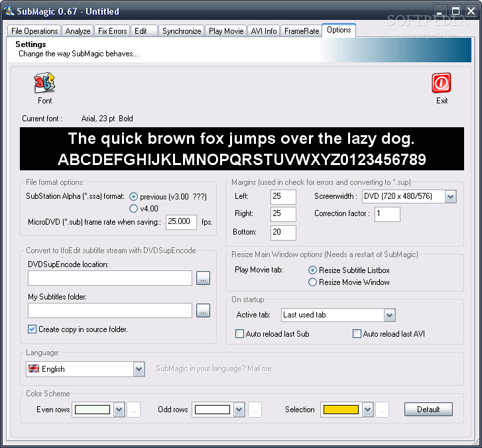Click the red Exit icon
This screenshot has width=482, height=448.
click(x=442, y=83)
